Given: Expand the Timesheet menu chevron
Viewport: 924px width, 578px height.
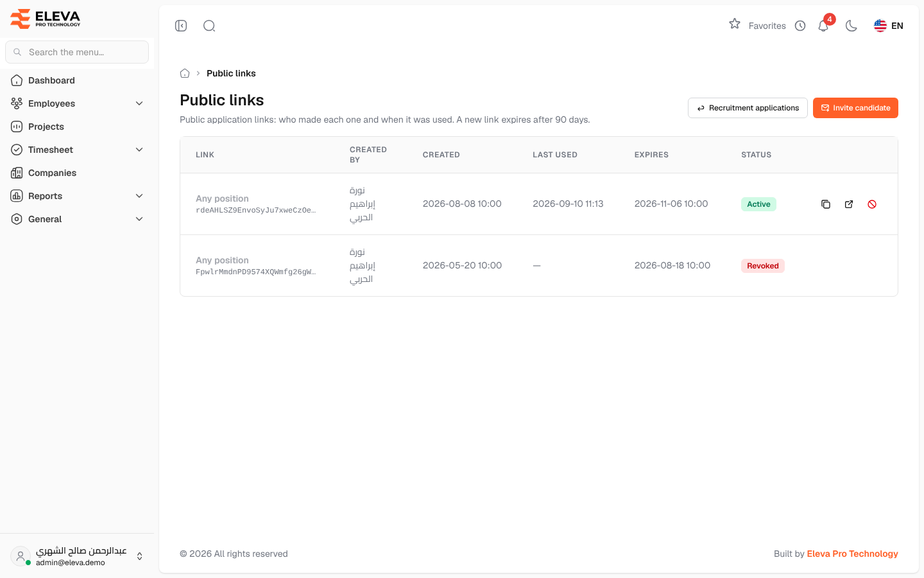Looking at the screenshot, I should 139,150.
